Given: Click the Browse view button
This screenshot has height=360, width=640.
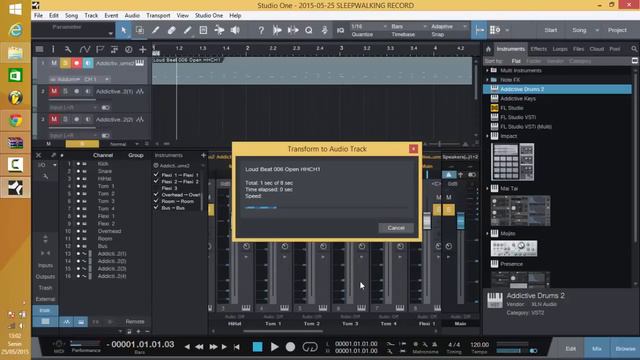Looking at the screenshot, I should tap(625, 348).
